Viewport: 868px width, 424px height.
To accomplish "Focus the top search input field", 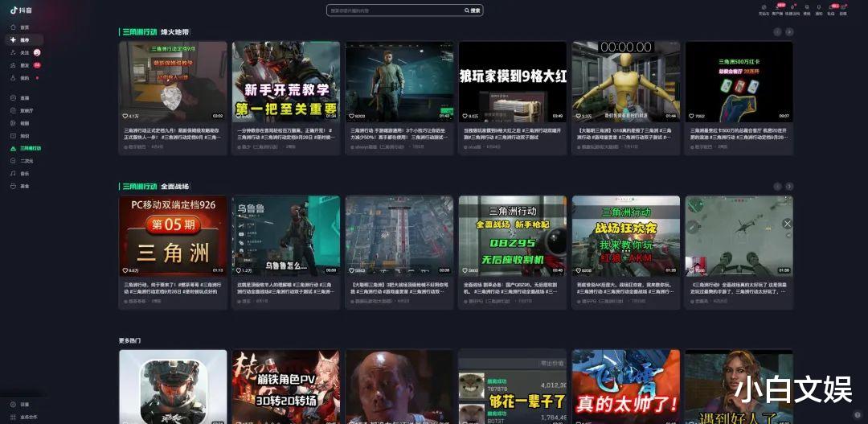I will click(x=395, y=10).
